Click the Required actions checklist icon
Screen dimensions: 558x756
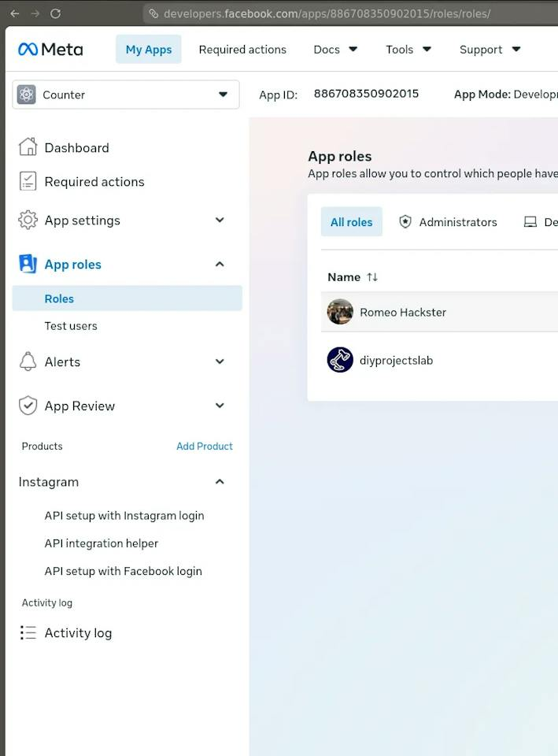28,181
